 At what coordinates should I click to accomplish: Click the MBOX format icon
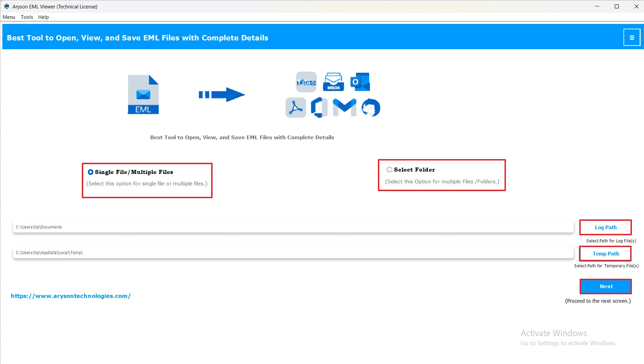tap(333, 82)
